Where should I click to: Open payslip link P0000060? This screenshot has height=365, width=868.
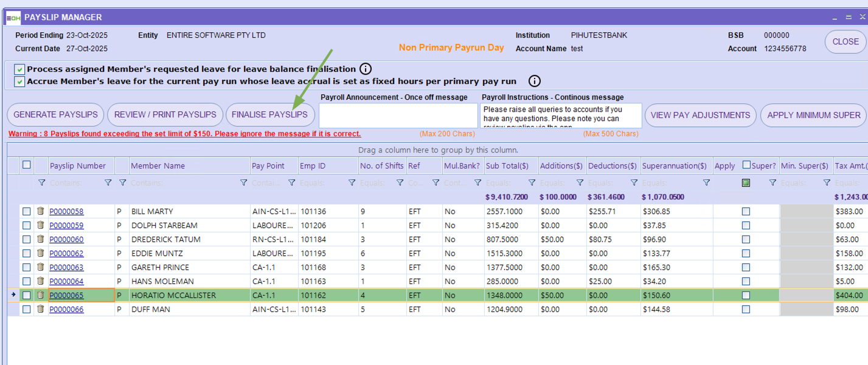point(66,239)
